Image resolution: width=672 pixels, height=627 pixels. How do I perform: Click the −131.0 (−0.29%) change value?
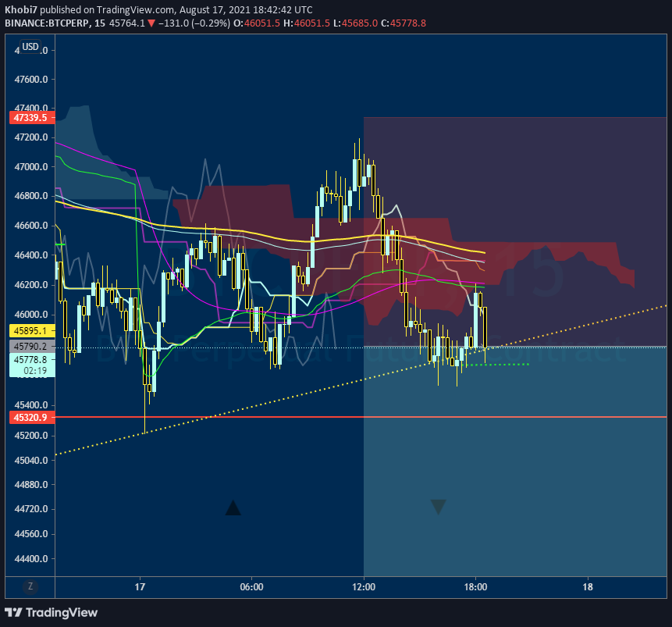194,23
